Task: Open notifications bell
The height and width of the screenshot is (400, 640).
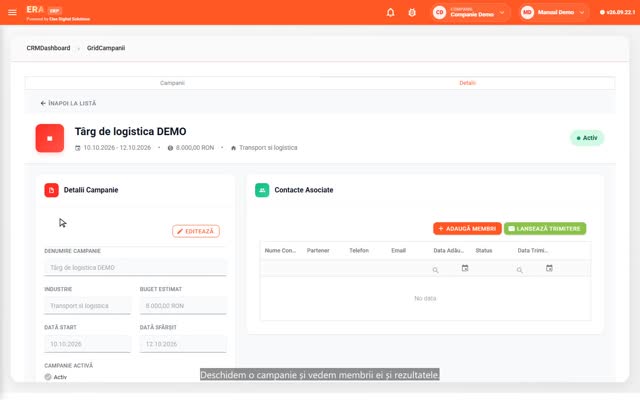Action: point(390,12)
